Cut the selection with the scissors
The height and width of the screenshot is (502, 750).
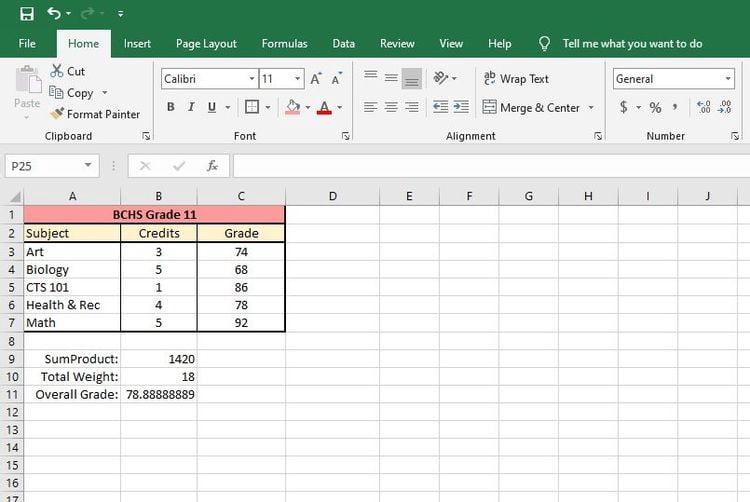click(x=67, y=71)
